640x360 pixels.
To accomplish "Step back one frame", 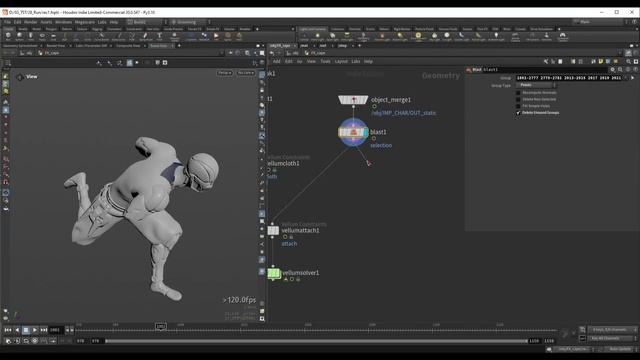I will point(17,330).
